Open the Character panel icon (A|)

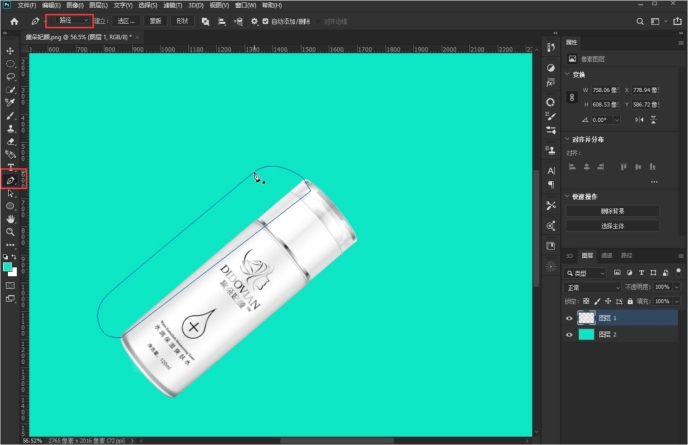pyautogui.click(x=551, y=171)
